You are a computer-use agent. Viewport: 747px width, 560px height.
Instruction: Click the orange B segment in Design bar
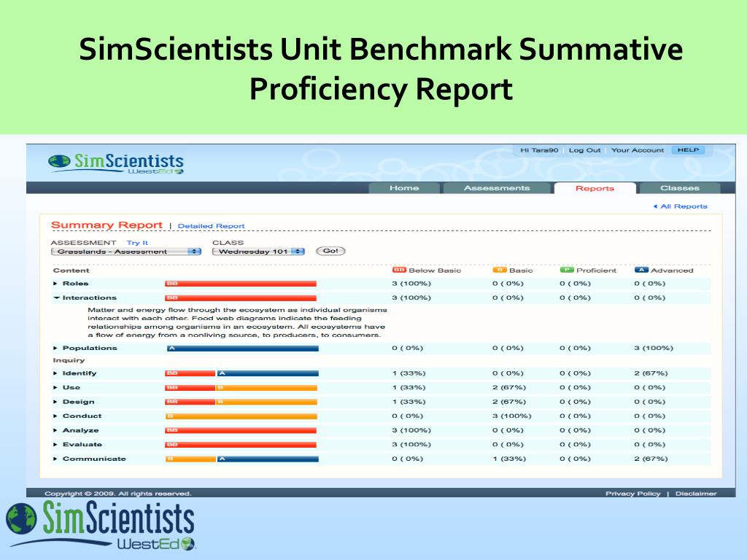click(267, 402)
